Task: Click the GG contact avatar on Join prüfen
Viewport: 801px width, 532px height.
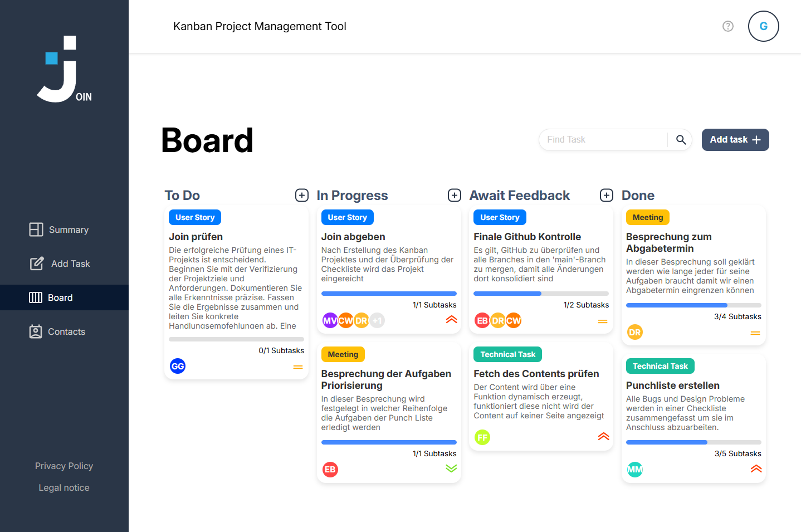Action: (177, 366)
